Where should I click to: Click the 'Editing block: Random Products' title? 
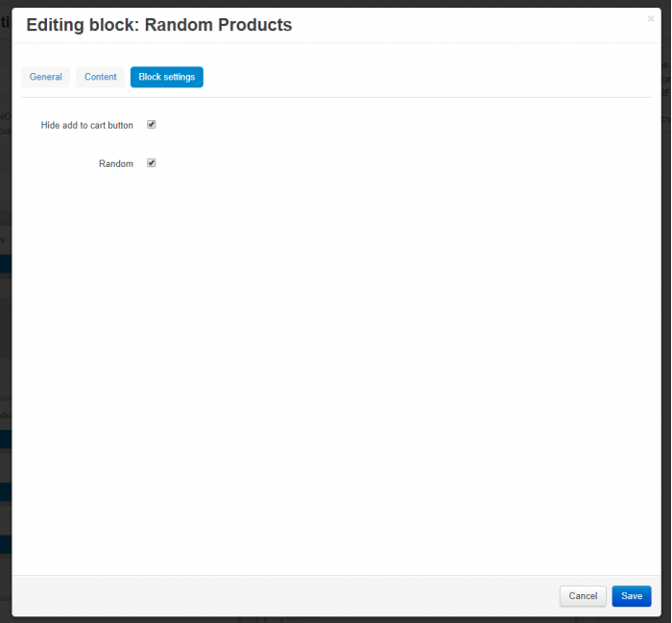[x=159, y=25]
